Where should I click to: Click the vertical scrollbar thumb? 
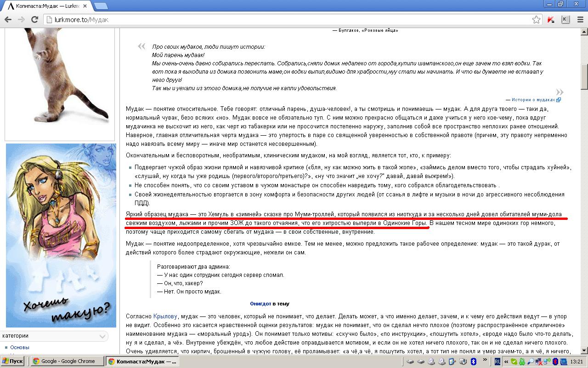coord(584,77)
